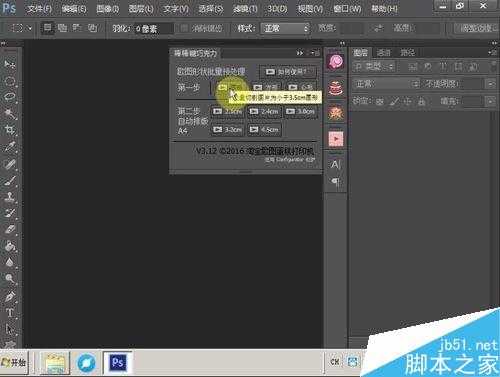Toggle lock transparent pixels in Layers panel
The height and width of the screenshot is (377, 500).
pos(380,101)
